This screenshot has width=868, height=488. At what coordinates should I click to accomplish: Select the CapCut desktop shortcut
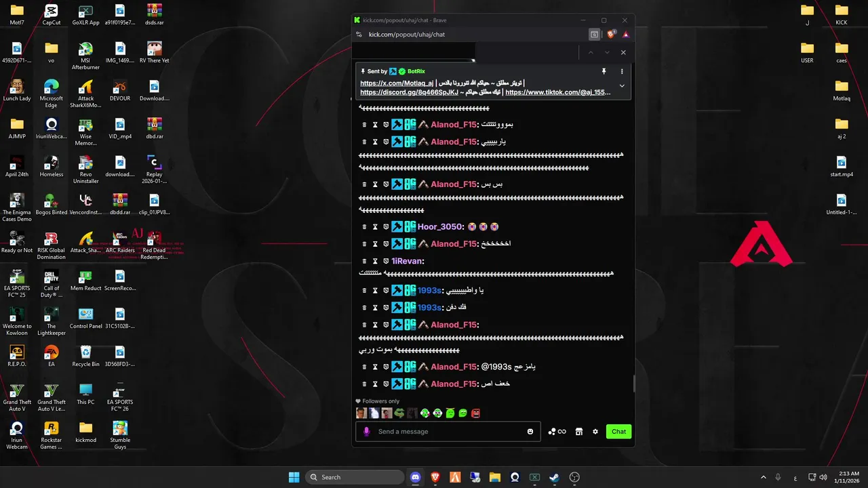coord(52,14)
